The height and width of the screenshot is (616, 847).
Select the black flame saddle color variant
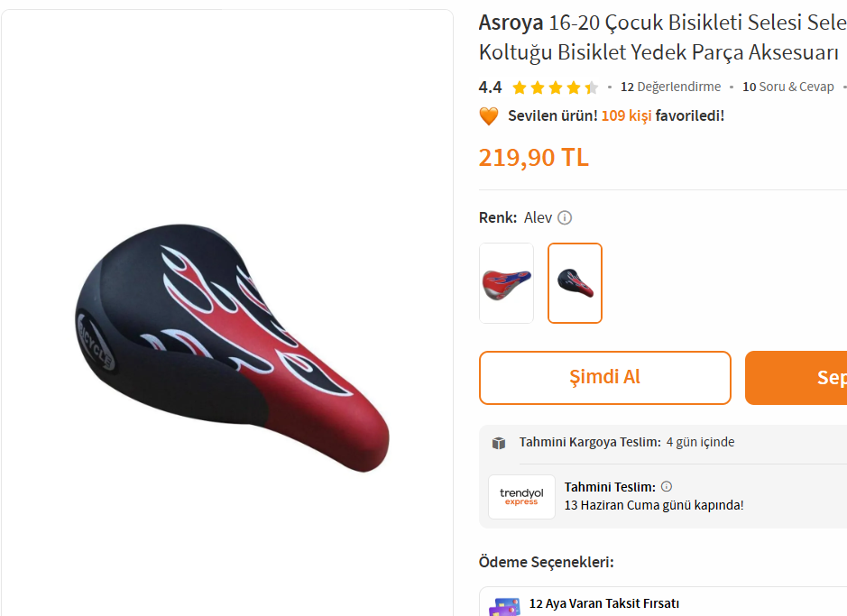coord(575,283)
